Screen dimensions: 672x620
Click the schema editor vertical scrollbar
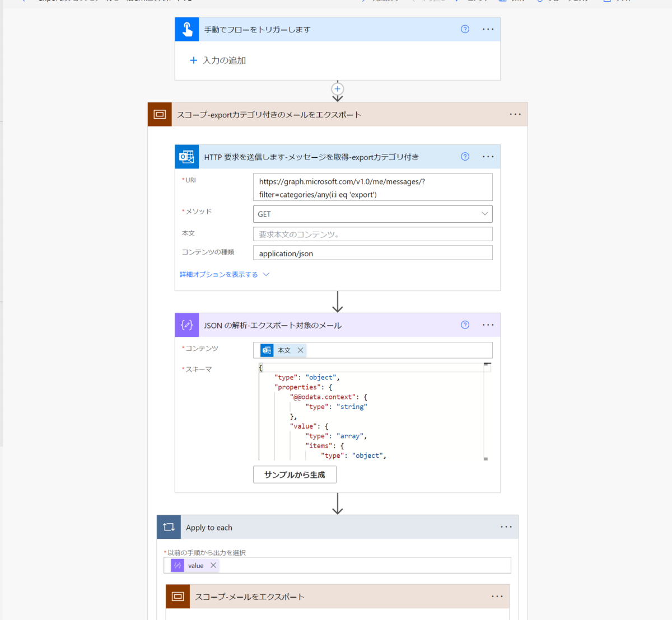tap(487, 412)
